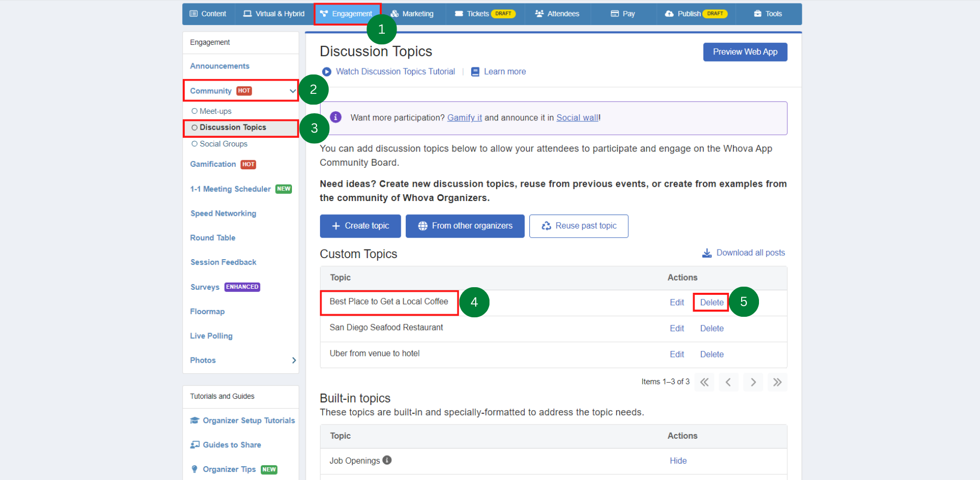Edit the Uber from venue to hotel topic
The height and width of the screenshot is (480, 980).
tap(677, 355)
